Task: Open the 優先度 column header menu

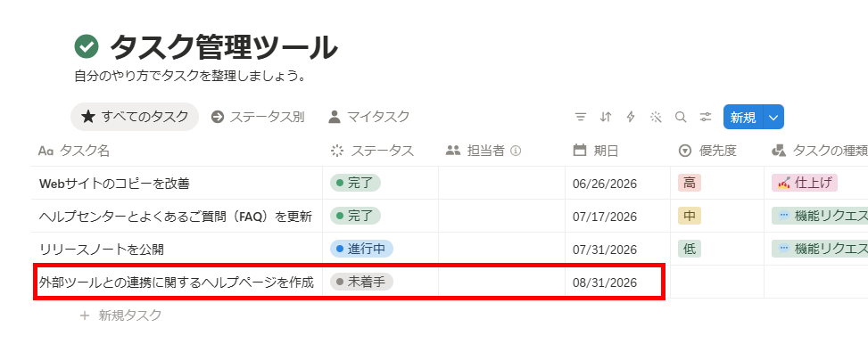Action: tap(717, 151)
